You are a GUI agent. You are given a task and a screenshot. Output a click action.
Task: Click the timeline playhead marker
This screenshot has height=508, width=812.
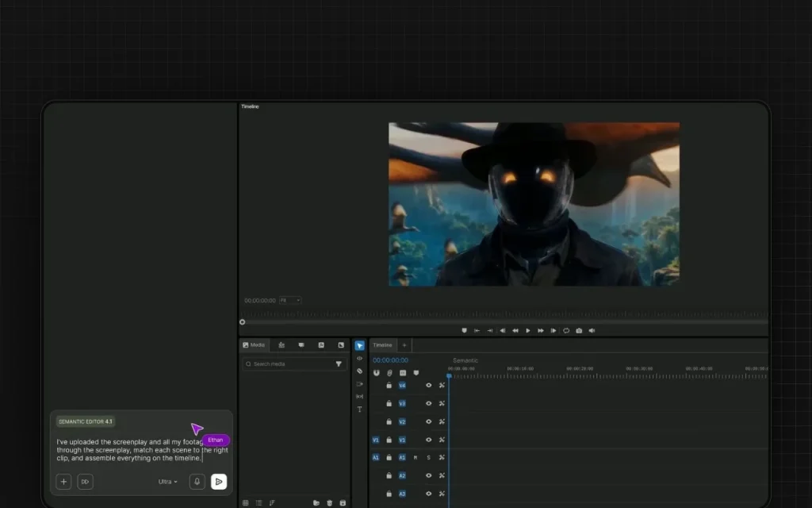coord(449,375)
